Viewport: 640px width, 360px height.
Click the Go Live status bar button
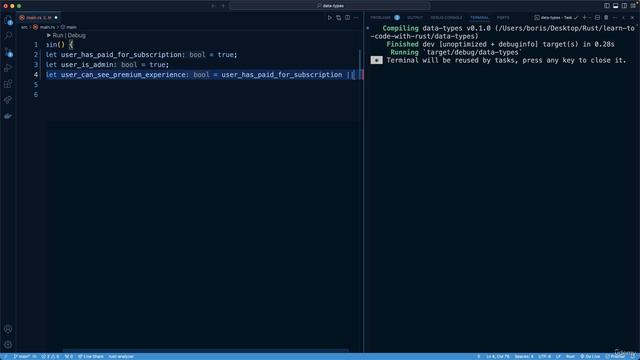click(x=590, y=356)
